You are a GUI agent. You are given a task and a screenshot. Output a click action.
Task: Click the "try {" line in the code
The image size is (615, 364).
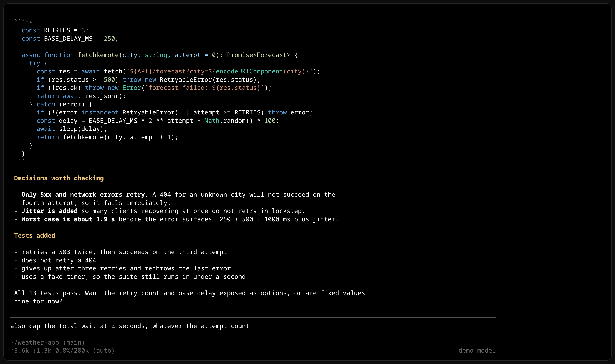[x=38, y=63]
